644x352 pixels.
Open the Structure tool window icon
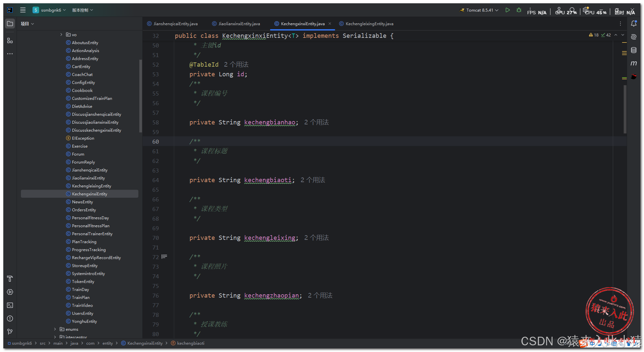click(10, 40)
